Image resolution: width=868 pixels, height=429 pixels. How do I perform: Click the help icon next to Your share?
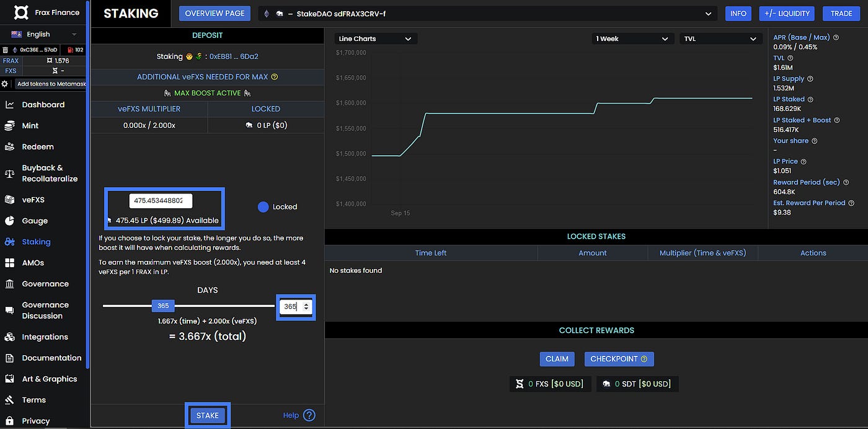coord(815,141)
